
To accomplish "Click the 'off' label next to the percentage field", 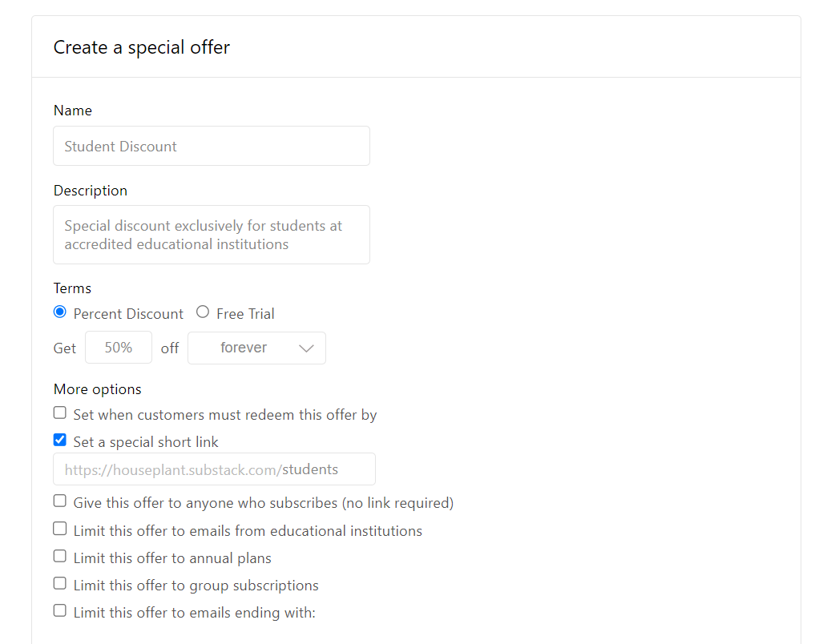I will point(169,348).
